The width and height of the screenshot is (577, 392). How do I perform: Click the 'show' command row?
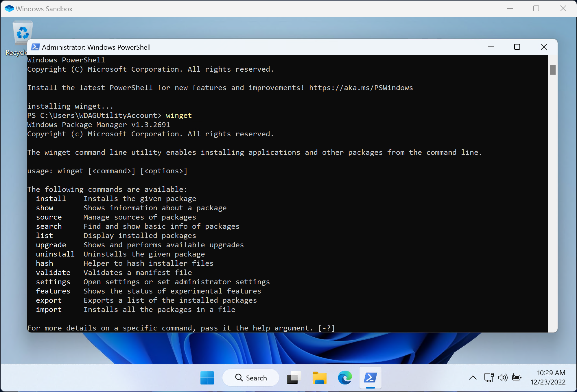point(131,208)
